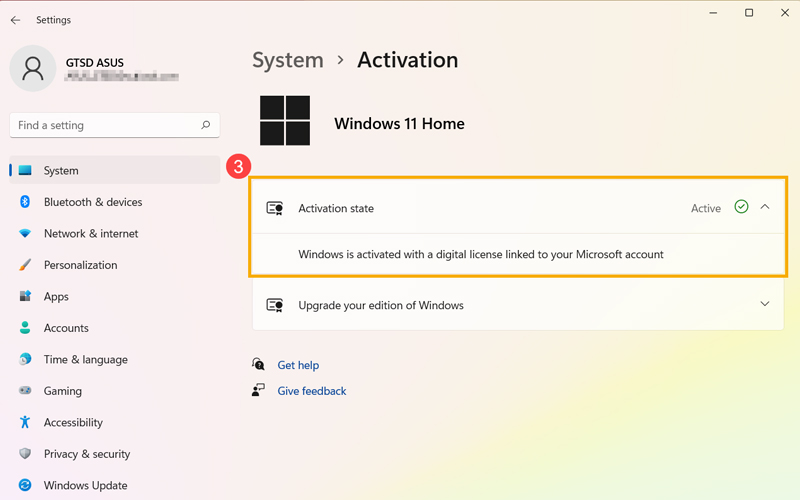Click the Apps icon in sidebar

coord(25,296)
